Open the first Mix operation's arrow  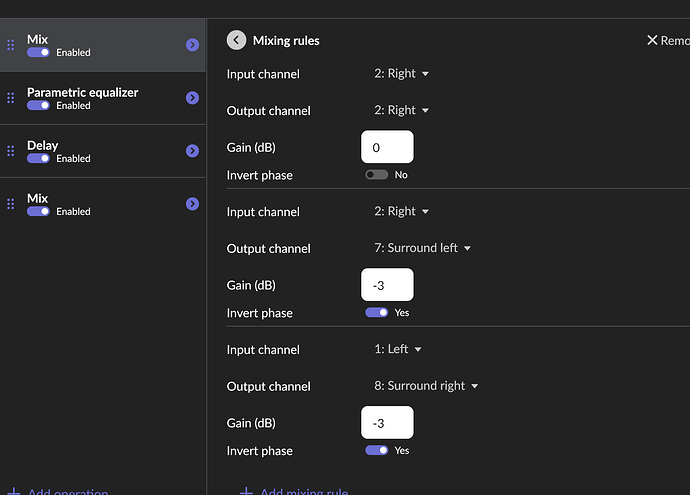192,45
